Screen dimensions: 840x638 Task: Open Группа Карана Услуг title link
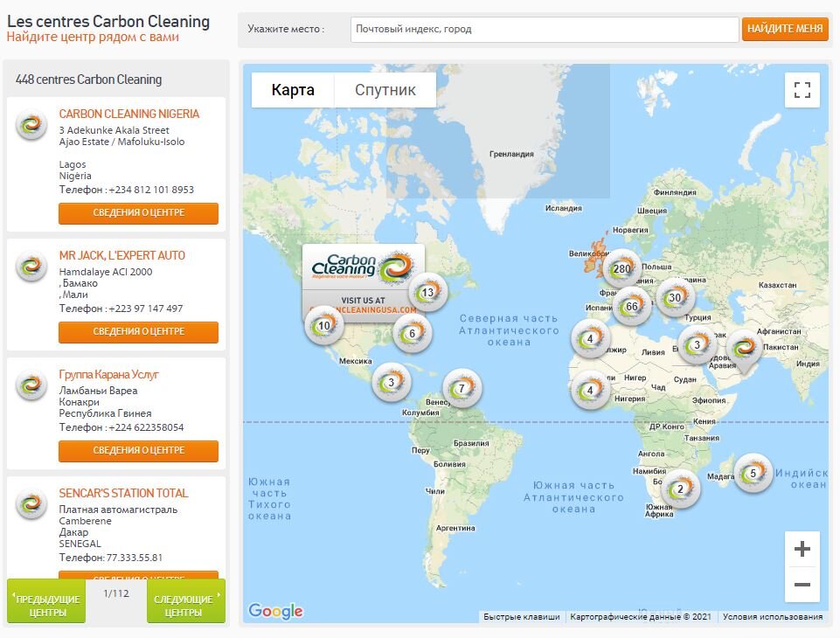[x=108, y=374]
